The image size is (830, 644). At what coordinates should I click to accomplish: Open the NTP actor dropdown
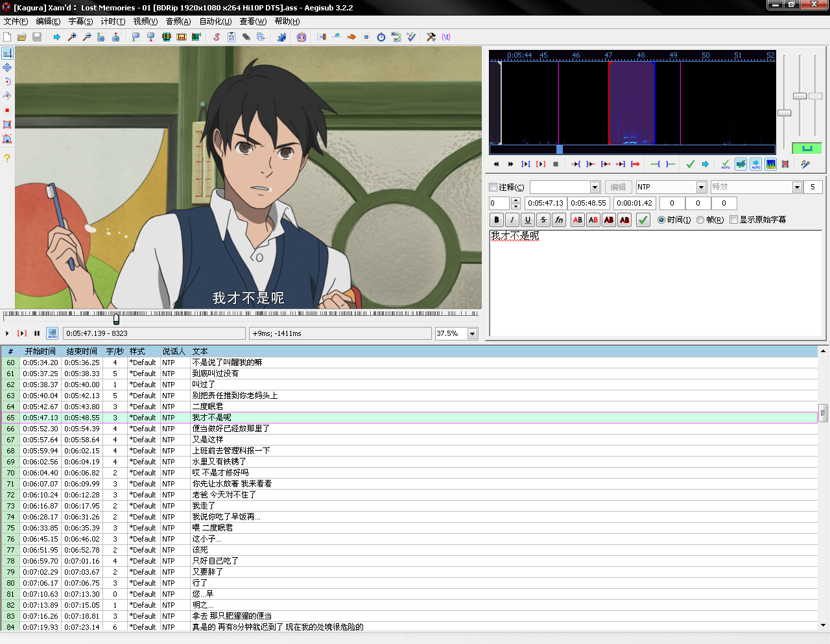[x=701, y=187]
